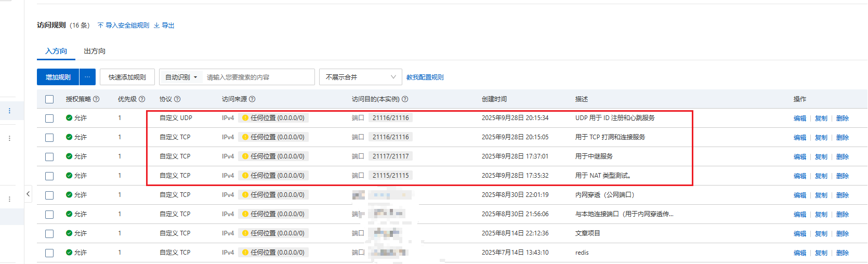Click the middle three-dot menu in left sidebar
Screen dimensions: 868x264
tap(9, 138)
